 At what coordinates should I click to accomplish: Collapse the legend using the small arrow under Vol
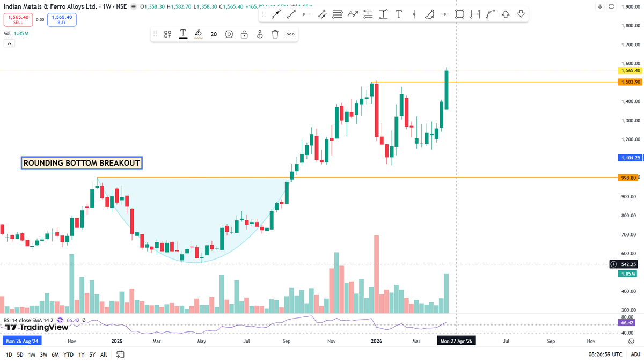(x=9, y=43)
